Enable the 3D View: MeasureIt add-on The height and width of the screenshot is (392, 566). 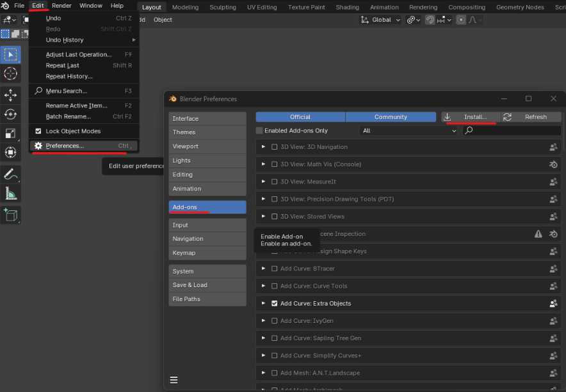(274, 182)
